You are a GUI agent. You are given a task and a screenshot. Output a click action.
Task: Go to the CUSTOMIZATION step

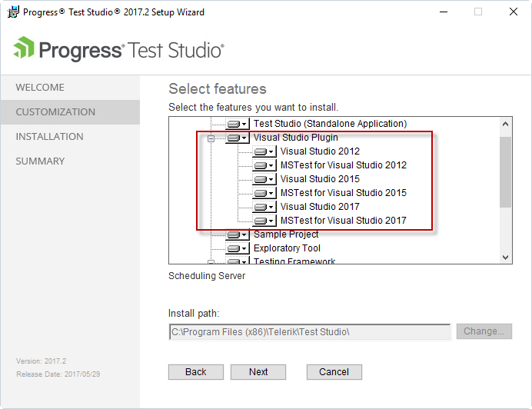[x=70, y=112]
